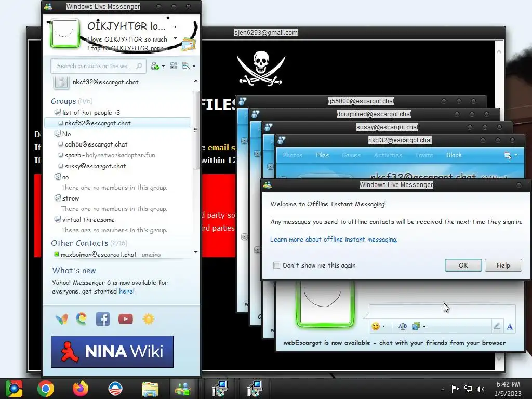Open chat window menu dropdown beside Block
This screenshot has width=532, height=399.
point(516,155)
